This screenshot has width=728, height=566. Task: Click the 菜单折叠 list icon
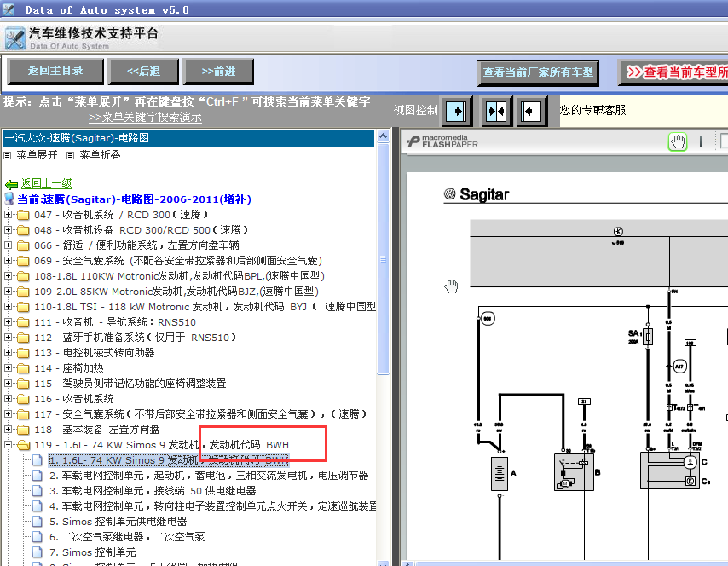[70, 155]
